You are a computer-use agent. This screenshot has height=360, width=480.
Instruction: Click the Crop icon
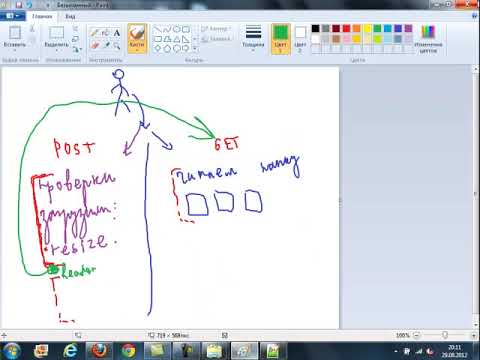76,29
